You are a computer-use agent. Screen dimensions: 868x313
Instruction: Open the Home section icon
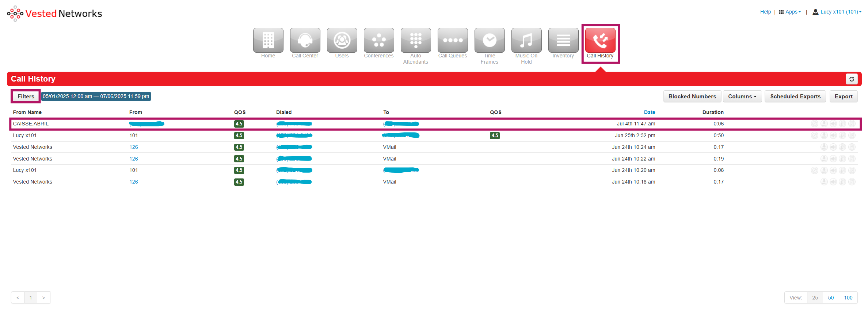(268, 41)
